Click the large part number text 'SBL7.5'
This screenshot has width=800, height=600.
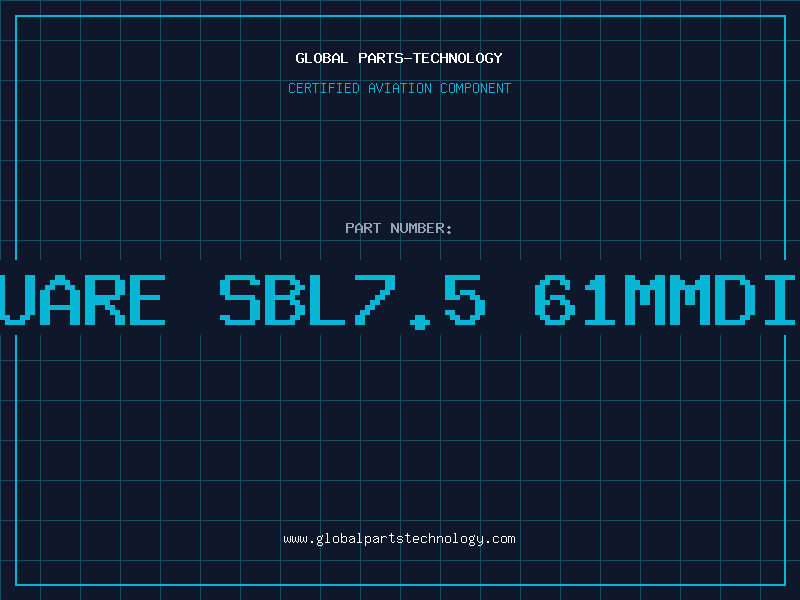[353, 301]
